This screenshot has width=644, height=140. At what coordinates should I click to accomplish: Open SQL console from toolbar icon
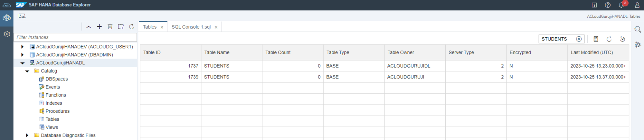click(x=22, y=16)
